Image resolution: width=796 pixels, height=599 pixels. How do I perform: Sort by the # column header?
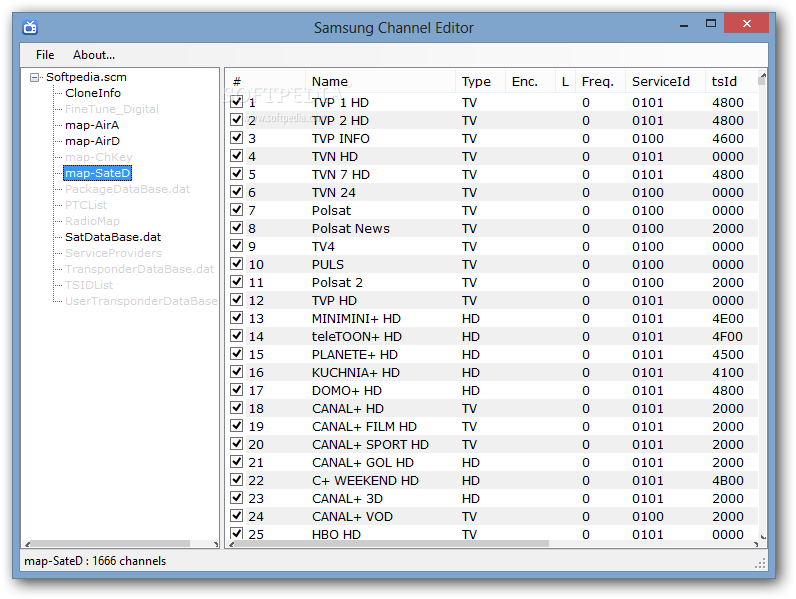point(266,81)
